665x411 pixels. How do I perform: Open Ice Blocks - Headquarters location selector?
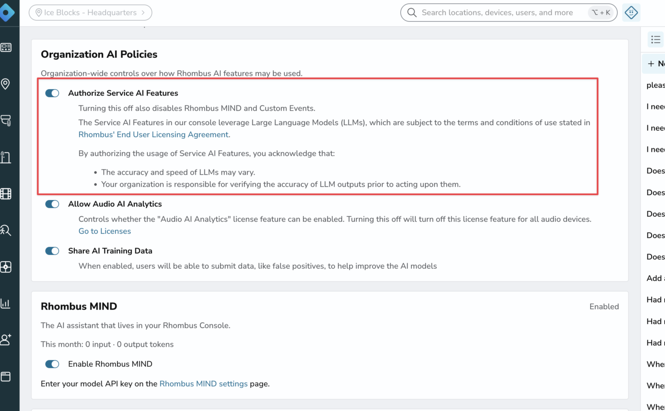pyautogui.click(x=90, y=13)
